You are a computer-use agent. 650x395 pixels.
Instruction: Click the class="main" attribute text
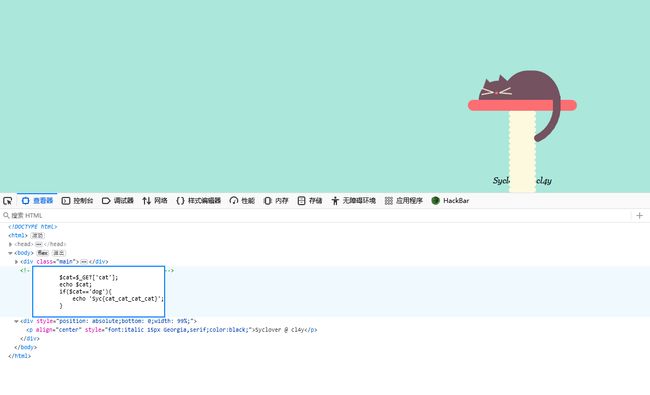(57, 262)
